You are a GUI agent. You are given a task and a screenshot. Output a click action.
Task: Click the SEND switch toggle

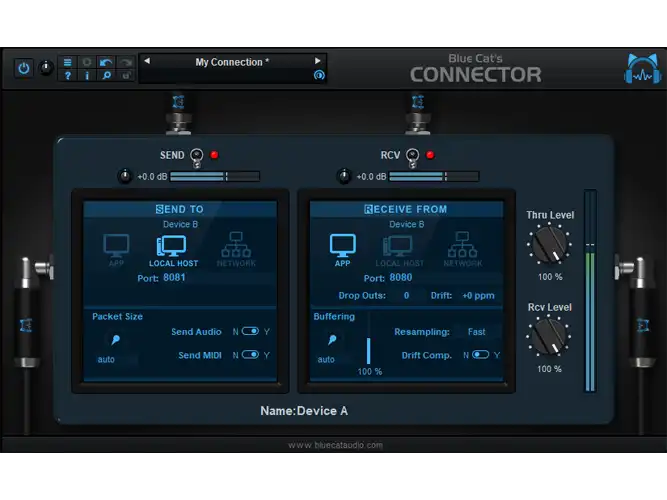(x=197, y=157)
